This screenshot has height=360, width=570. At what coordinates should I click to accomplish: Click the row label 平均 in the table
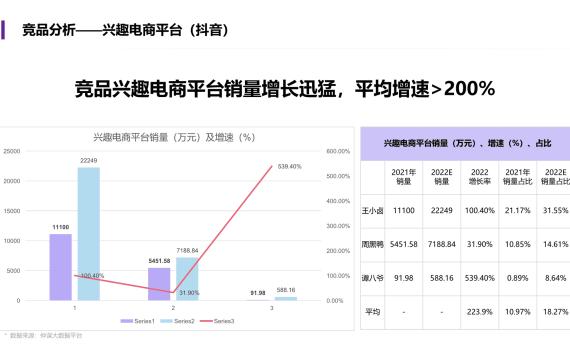click(x=373, y=312)
